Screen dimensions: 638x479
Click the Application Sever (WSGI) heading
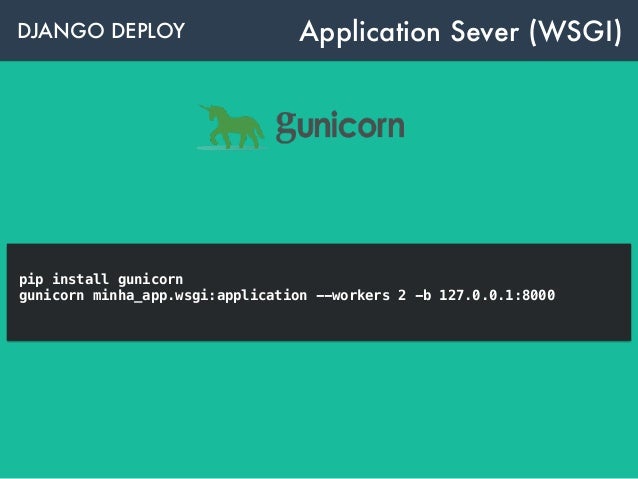click(x=461, y=33)
